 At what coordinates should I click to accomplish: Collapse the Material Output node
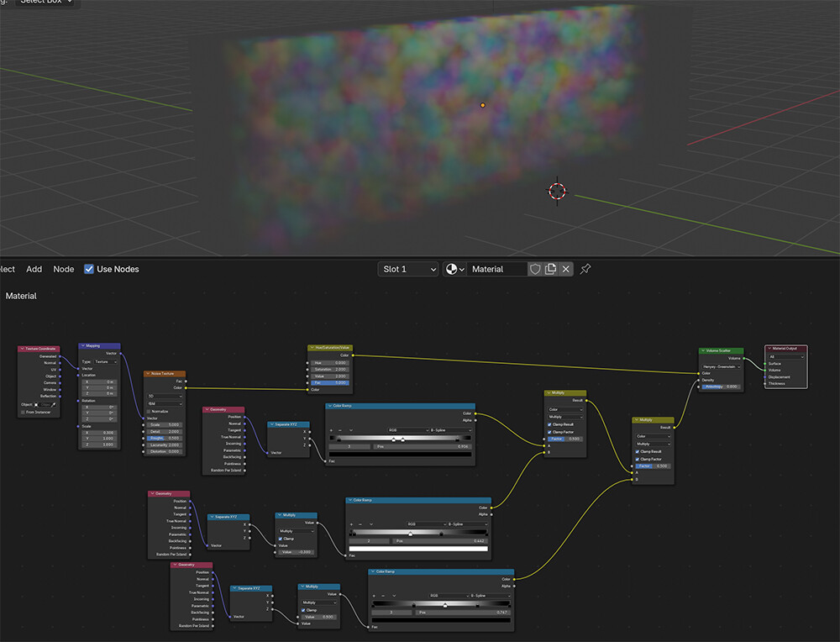[x=769, y=349]
